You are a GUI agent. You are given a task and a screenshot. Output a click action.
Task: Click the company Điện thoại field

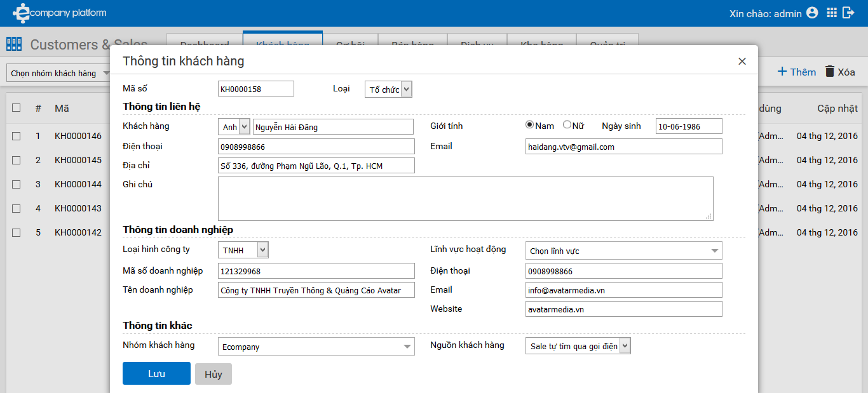pos(624,271)
